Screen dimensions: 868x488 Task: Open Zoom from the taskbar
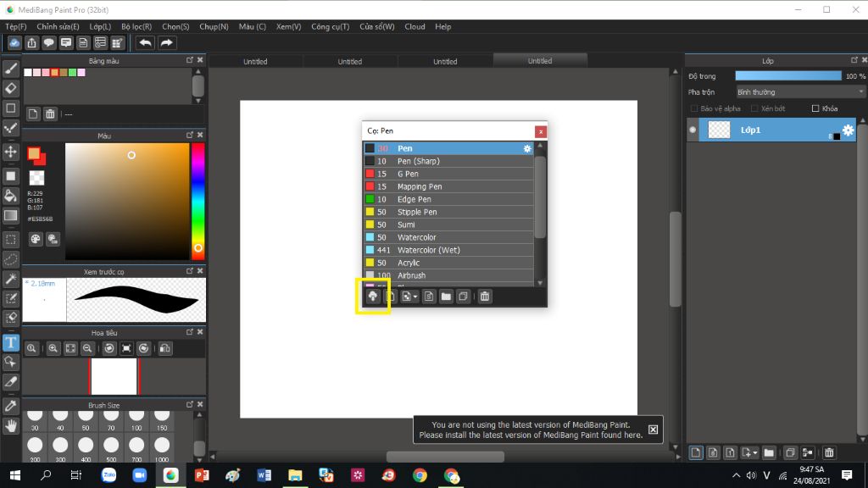(x=140, y=475)
